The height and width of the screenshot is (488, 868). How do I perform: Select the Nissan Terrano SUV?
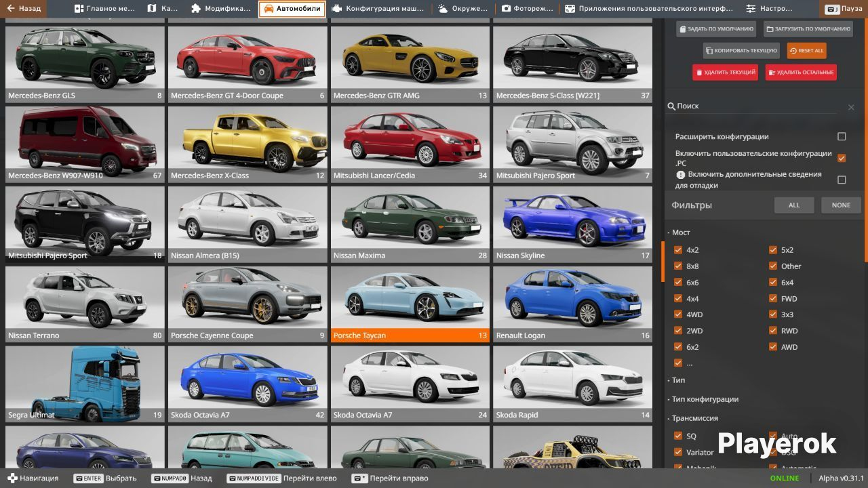click(x=85, y=304)
